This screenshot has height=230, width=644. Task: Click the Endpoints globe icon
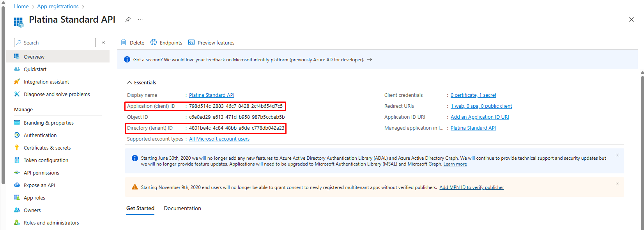[x=154, y=42]
